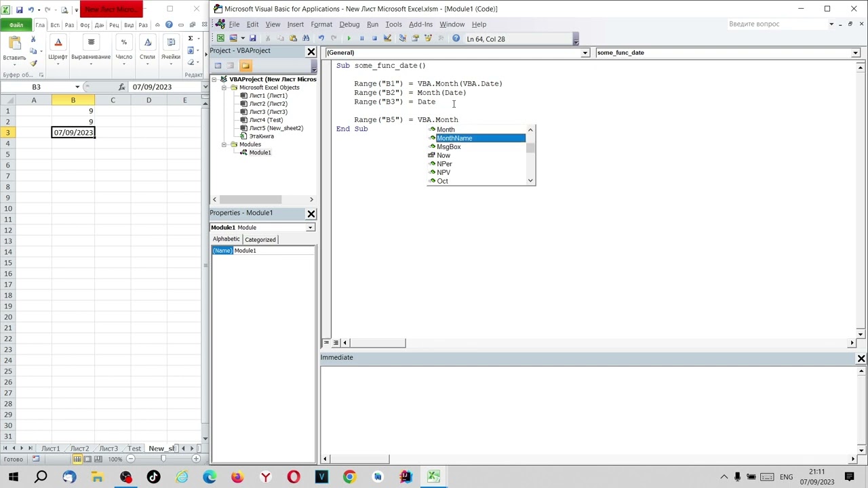Image resolution: width=868 pixels, height=488 pixels.
Task: Save the VBA project with floppy icon
Action: 252,39
